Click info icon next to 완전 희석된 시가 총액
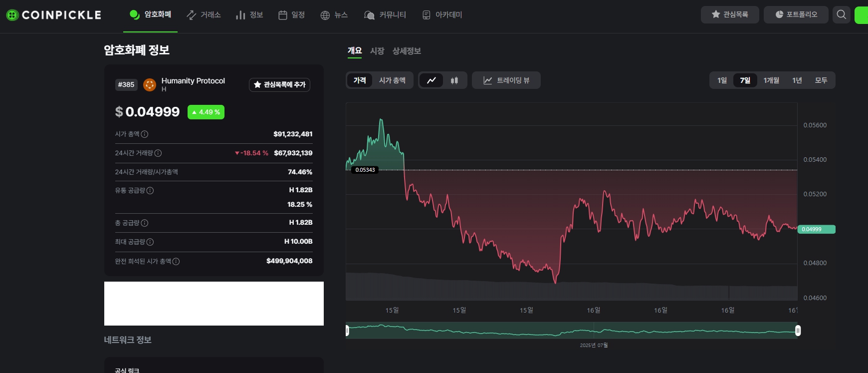868x373 pixels. [176, 261]
